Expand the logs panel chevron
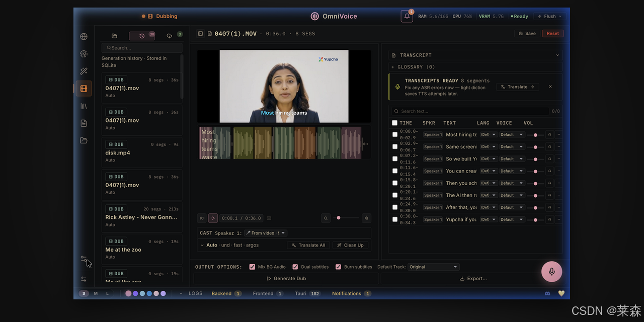The width and height of the screenshot is (644, 322). tap(181, 293)
